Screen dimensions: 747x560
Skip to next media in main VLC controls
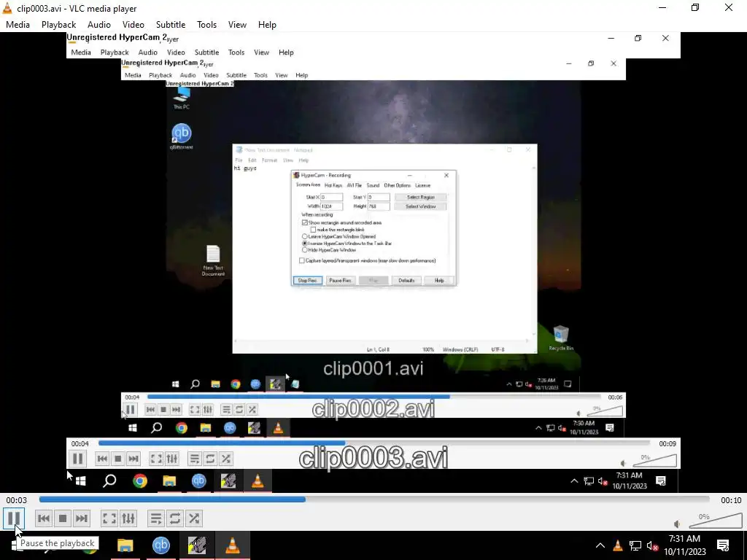point(82,518)
